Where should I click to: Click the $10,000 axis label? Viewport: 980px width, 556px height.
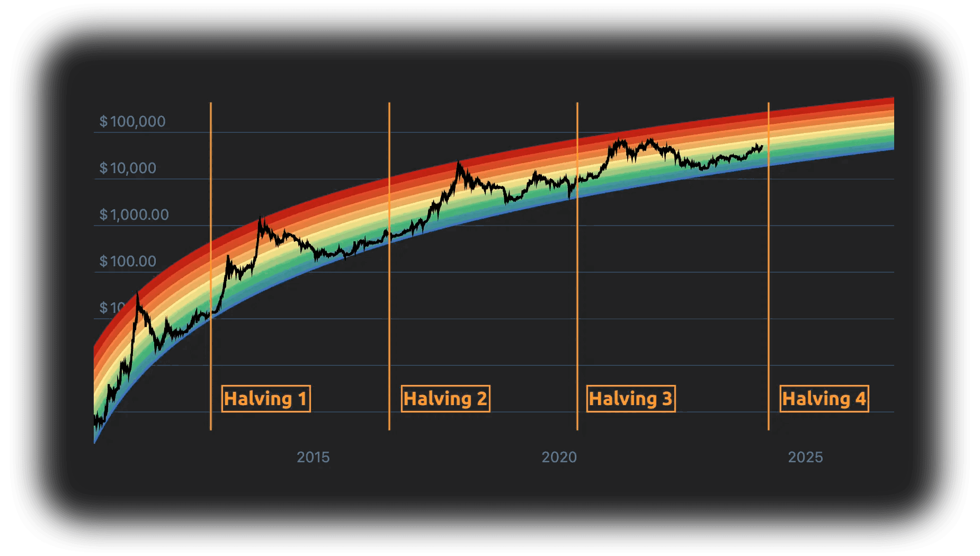[128, 168]
